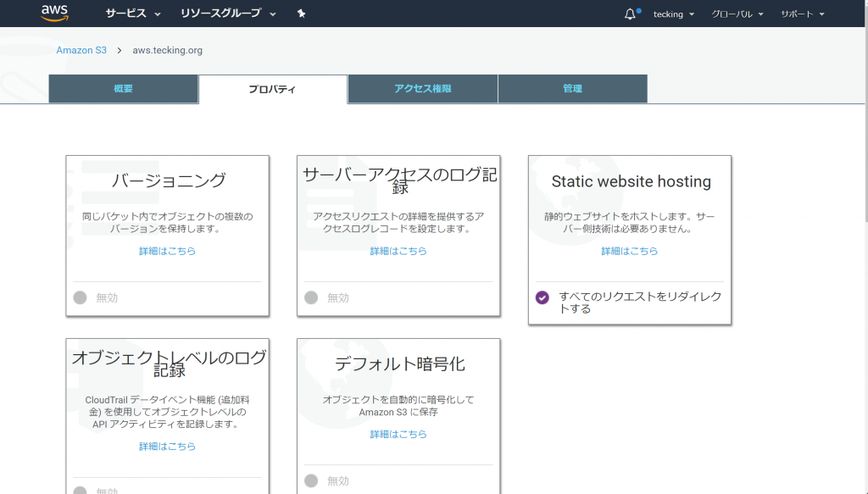868x494 pixels.
Task: Open the 管理 tab
Action: (x=572, y=88)
